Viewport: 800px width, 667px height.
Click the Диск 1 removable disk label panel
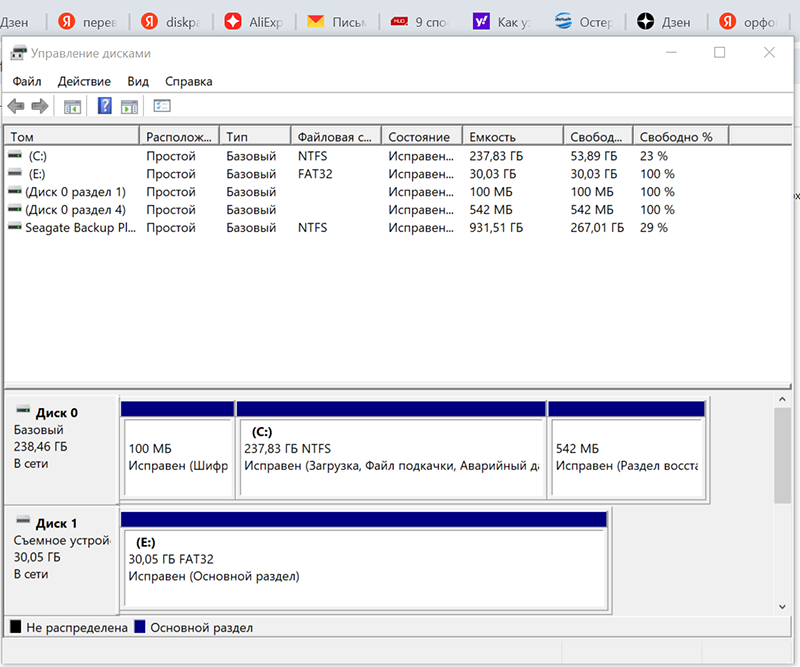(x=61, y=560)
